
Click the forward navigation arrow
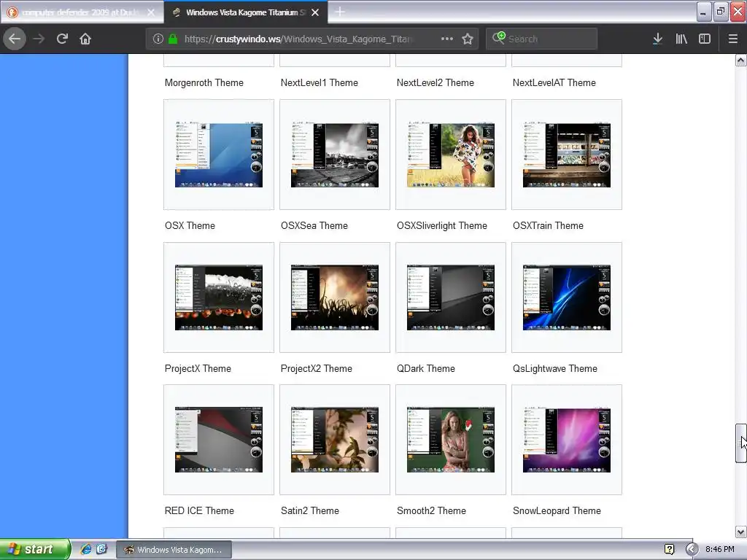[39, 39]
